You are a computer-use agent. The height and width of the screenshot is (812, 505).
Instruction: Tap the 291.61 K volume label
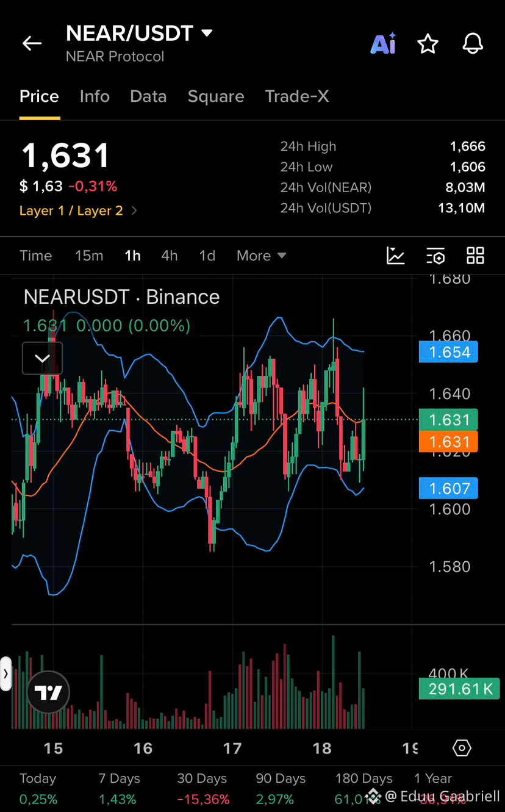[x=460, y=689]
